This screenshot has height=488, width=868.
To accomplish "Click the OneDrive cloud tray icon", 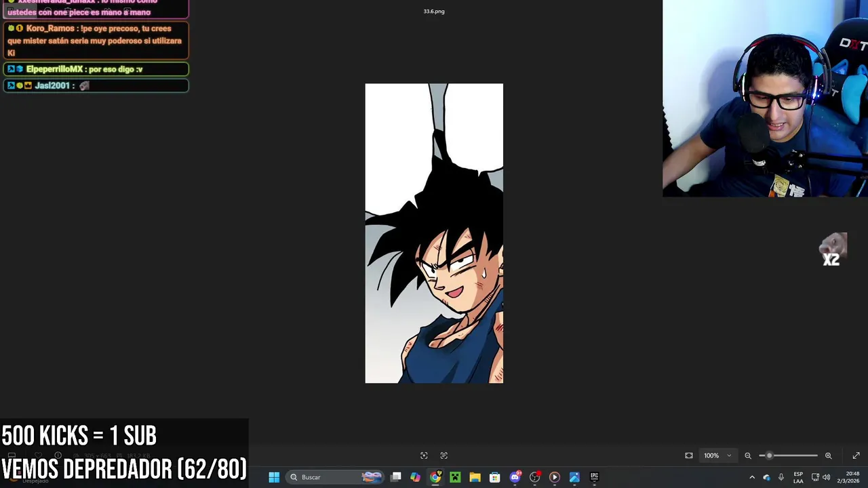I will [767, 477].
